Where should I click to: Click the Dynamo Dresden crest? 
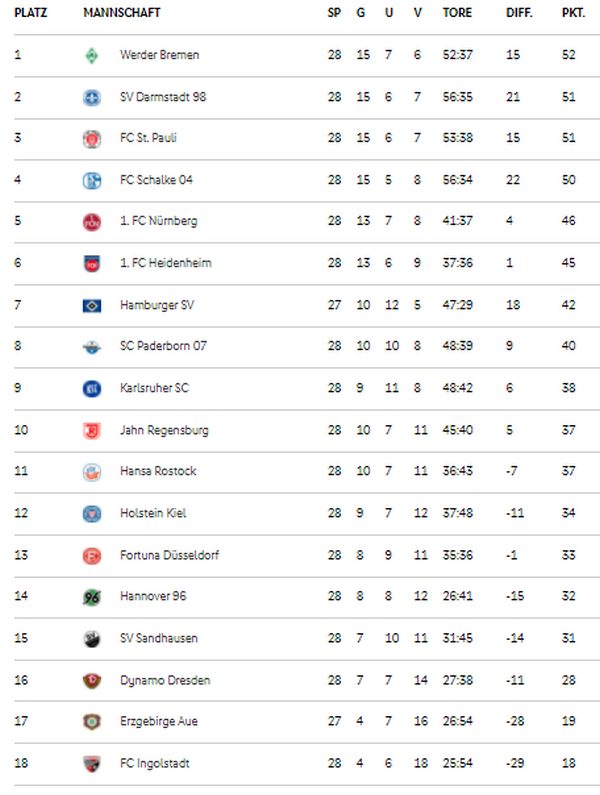(92, 680)
